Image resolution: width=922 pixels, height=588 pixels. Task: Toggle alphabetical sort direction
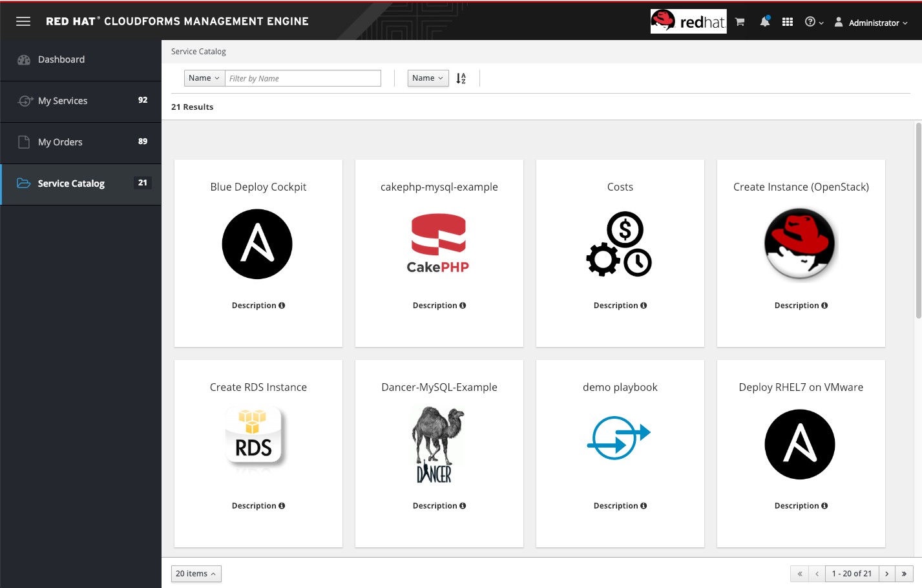coord(461,78)
